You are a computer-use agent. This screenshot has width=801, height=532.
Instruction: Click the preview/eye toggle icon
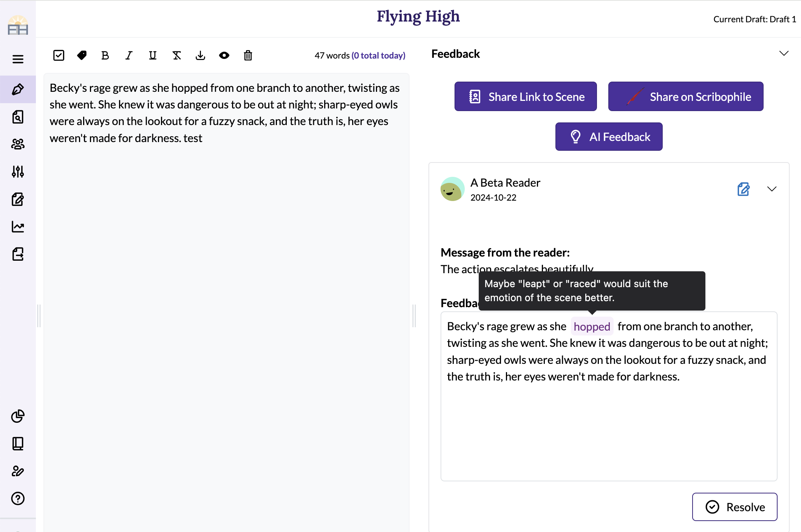[224, 56]
